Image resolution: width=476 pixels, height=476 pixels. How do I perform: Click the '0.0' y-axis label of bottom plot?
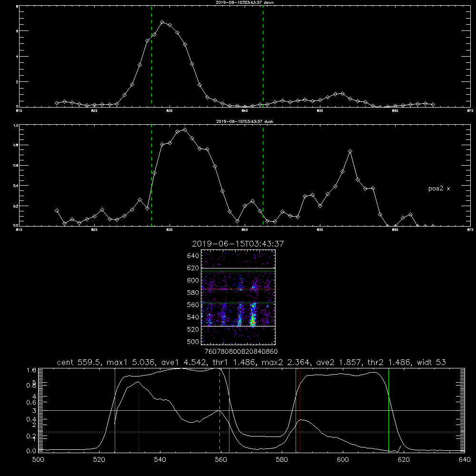tap(31, 451)
